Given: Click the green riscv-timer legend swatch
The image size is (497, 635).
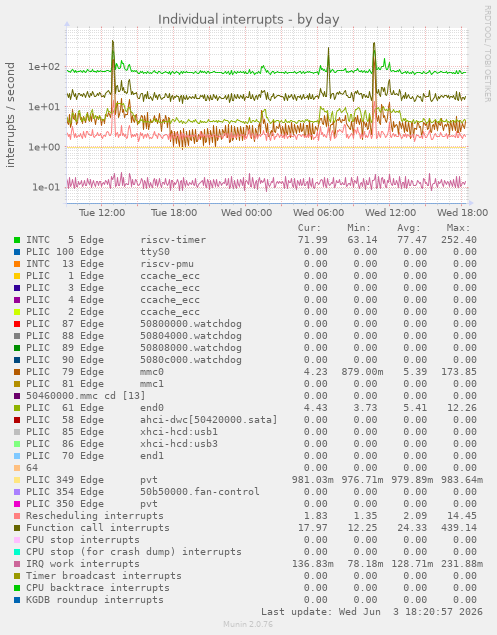Looking at the screenshot, I should point(17,240).
